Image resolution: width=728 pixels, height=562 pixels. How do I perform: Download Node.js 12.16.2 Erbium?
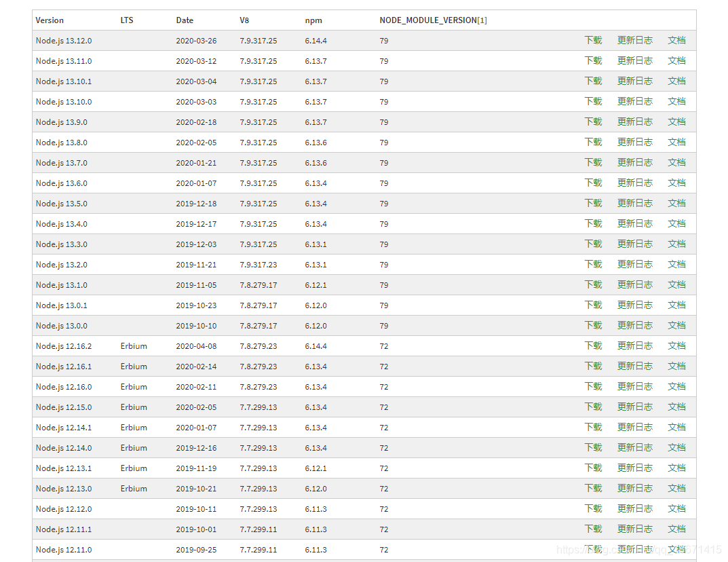click(593, 346)
